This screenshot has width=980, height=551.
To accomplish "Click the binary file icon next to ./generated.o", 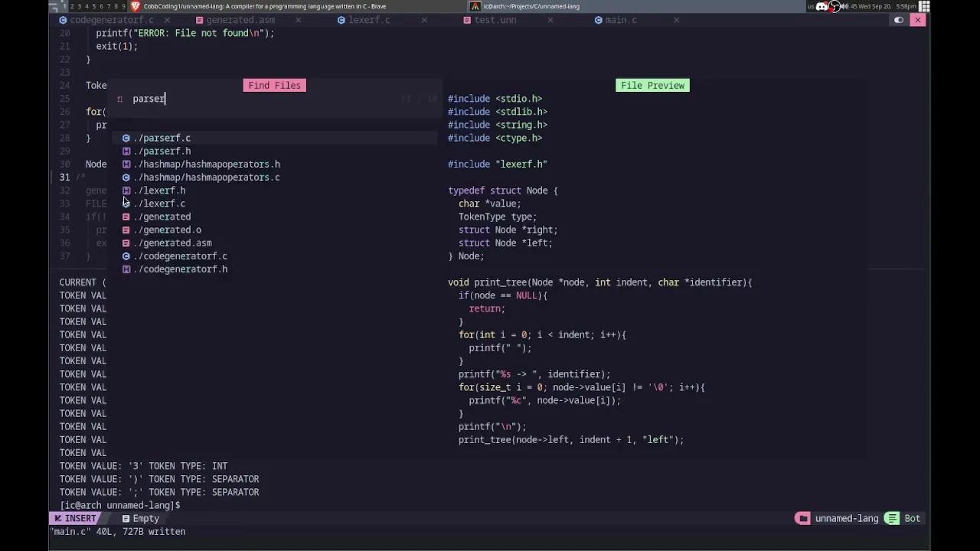I will pos(126,230).
